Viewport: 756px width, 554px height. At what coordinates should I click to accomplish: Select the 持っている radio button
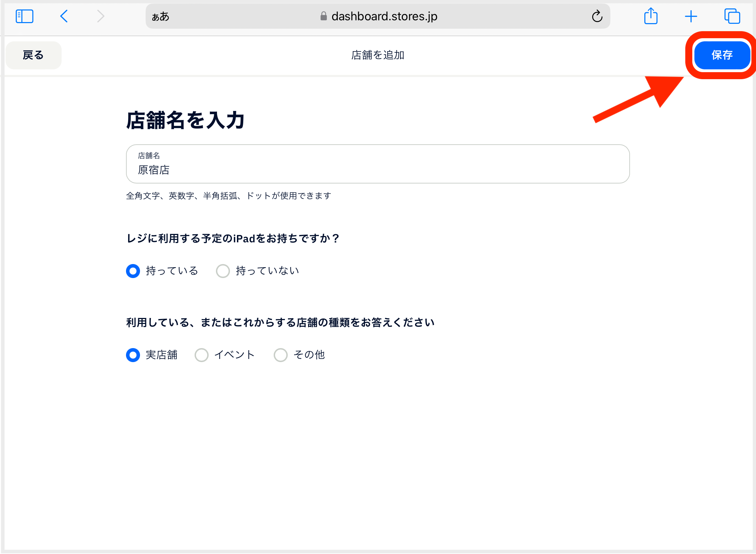pos(133,271)
